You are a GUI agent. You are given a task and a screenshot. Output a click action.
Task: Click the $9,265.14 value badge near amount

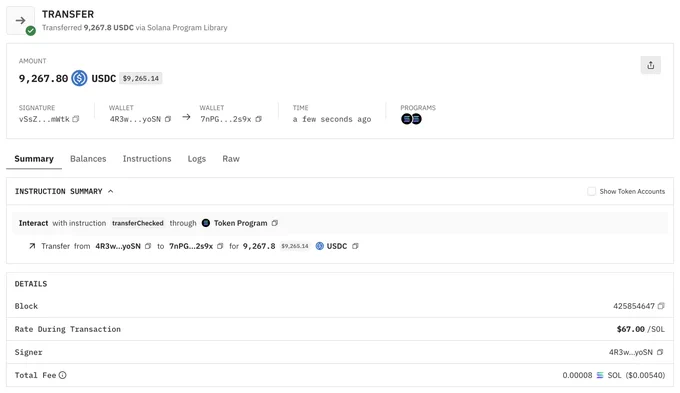tap(141, 79)
